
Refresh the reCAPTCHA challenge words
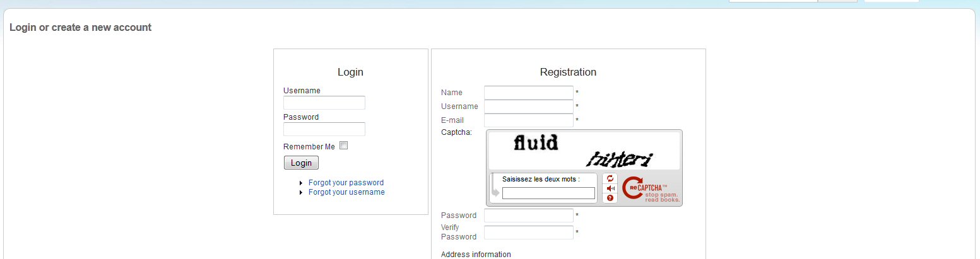[610, 178]
